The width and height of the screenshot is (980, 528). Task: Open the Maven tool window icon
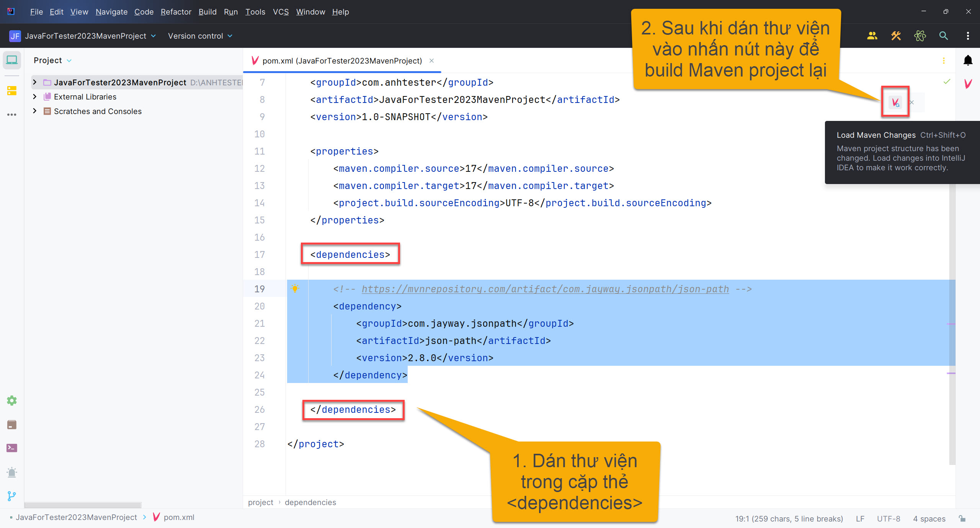pyautogui.click(x=968, y=83)
